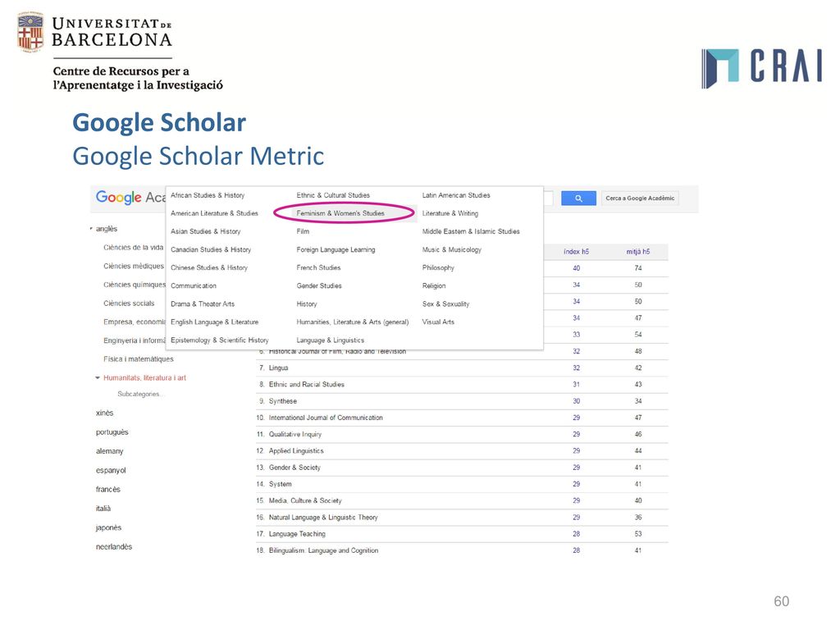The height and width of the screenshot is (630, 840).
Task: Collapse the anglès language arrow
Action: pos(91,229)
